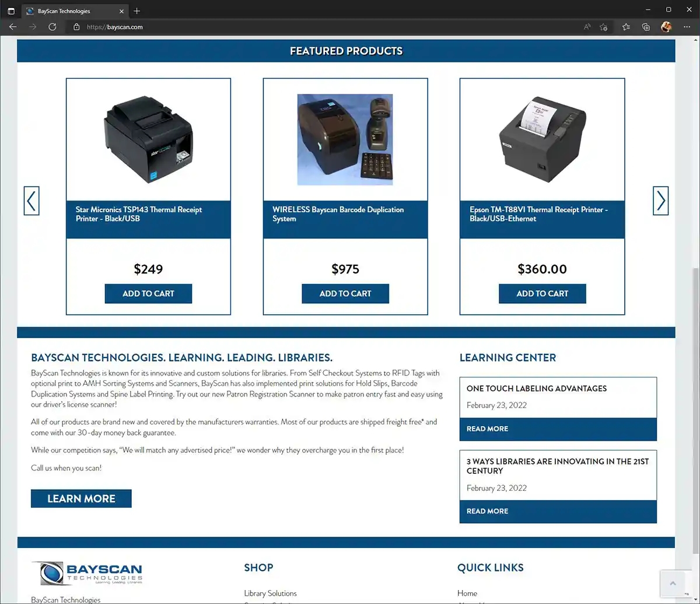
Task: Click the SHOP footer heading
Action: (x=258, y=567)
